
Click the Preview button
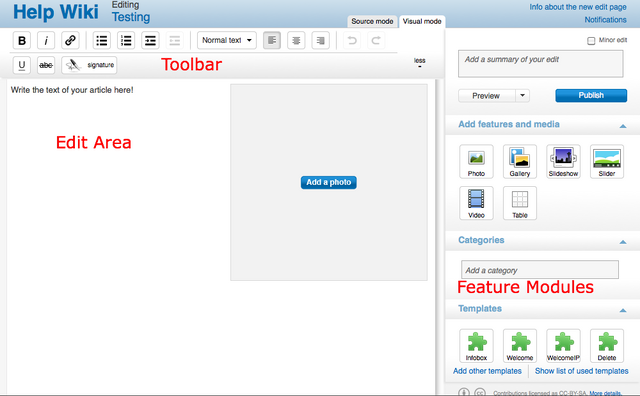[487, 96]
